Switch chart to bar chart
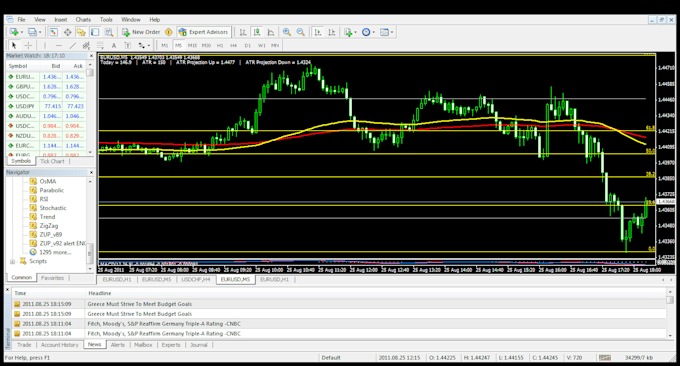680x366 pixels. (x=243, y=32)
